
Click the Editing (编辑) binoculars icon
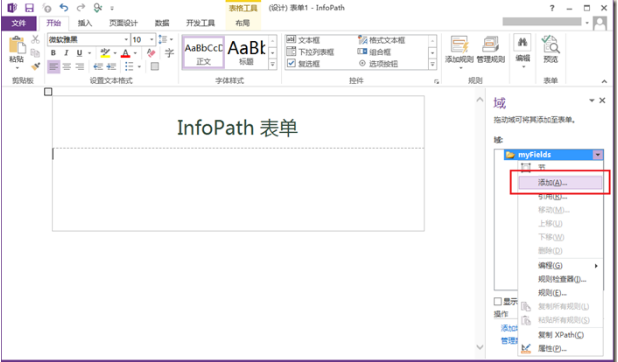(x=523, y=42)
